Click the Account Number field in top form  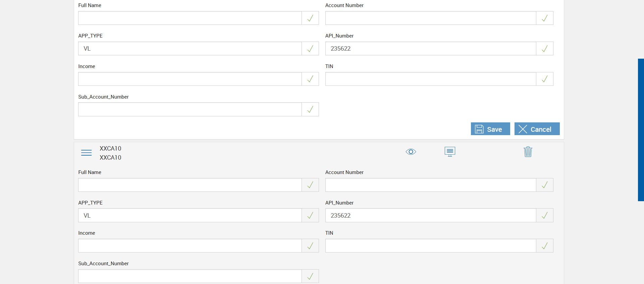point(430,18)
